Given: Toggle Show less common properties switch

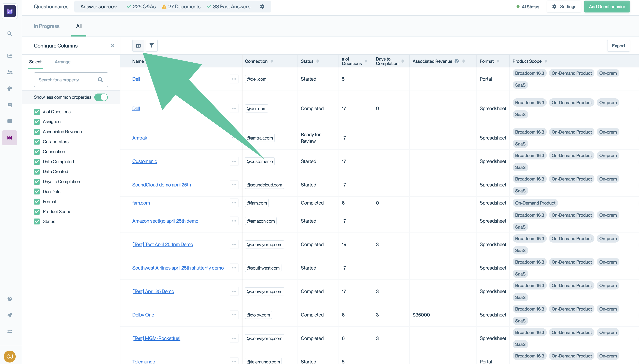Looking at the screenshot, I should coord(101,97).
